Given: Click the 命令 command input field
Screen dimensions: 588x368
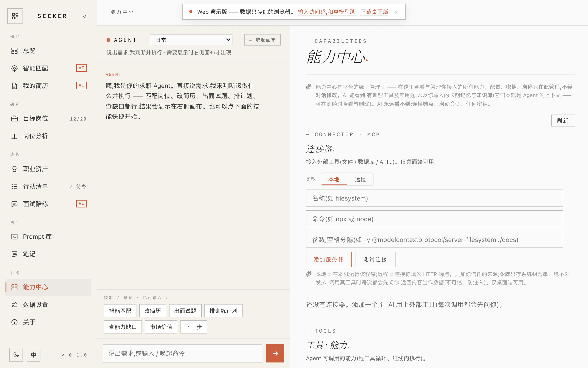Looking at the screenshot, I should [434, 219].
